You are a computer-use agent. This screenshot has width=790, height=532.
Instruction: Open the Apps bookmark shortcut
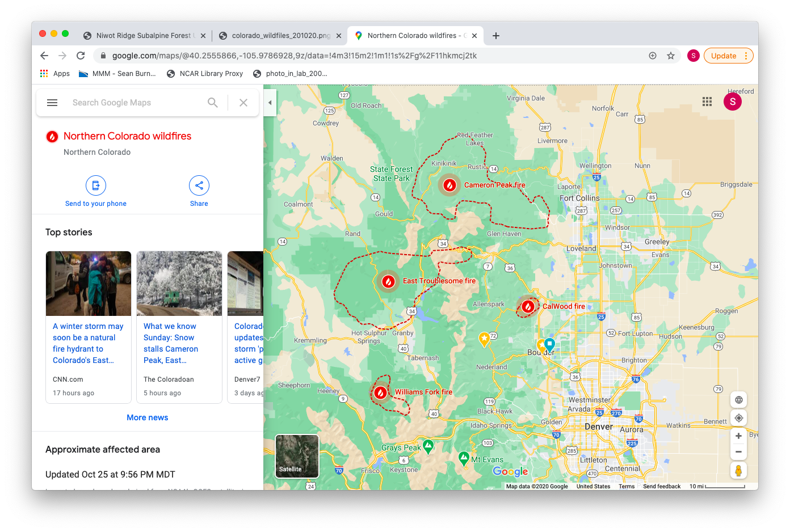coord(55,74)
